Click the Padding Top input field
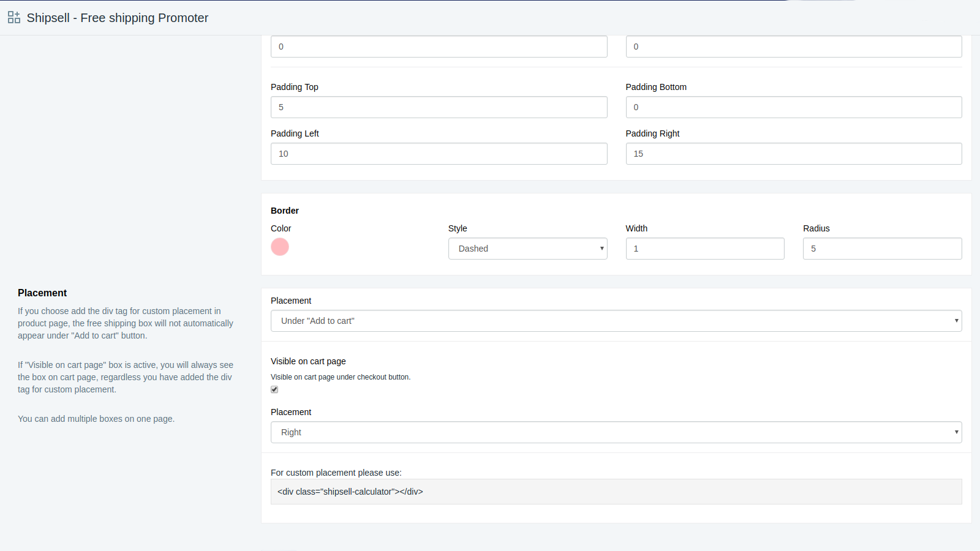 439,107
